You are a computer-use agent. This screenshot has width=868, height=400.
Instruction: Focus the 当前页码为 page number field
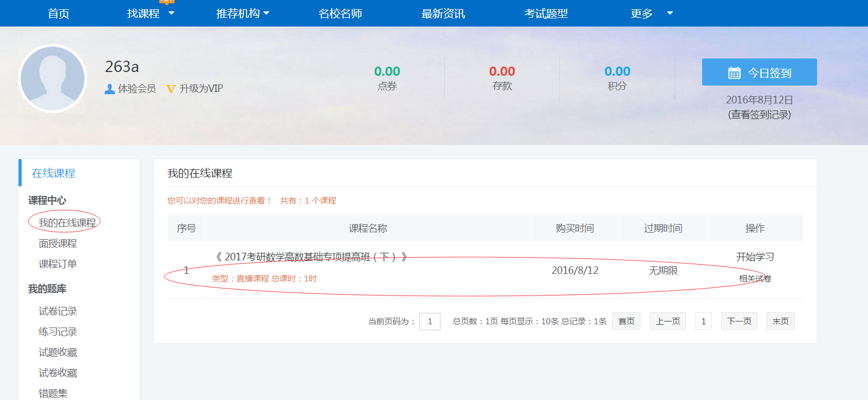(430, 322)
